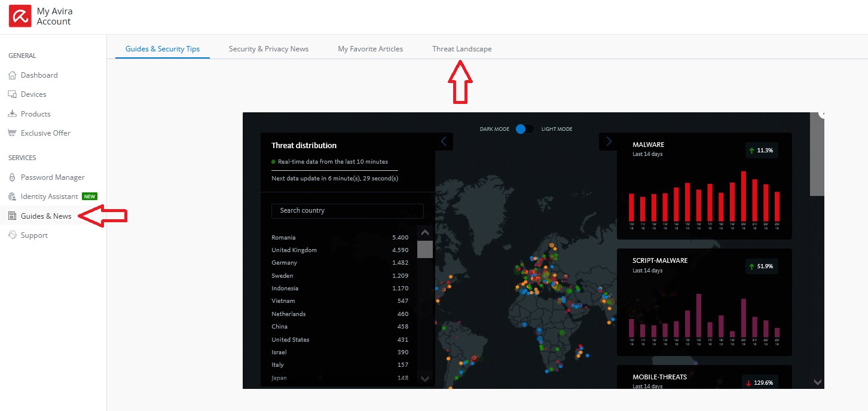Click the Identity Assistant fingerprint icon
Image resolution: width=868 pixels, height=411 pixels.
click(13, 197)
